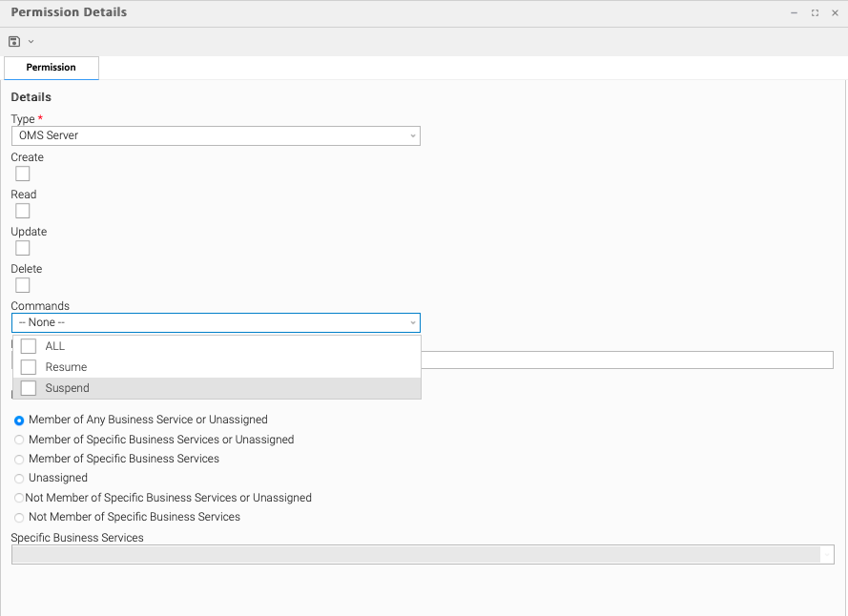The width and height of the screenshot is (848, 616).
Task: Maximize the Permission Details panel
Action: (x=815, y=13)
